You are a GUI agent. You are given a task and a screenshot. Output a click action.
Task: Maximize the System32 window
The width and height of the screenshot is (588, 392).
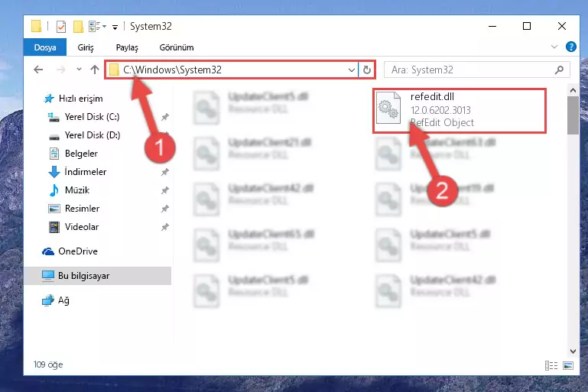tap(527, 26)
